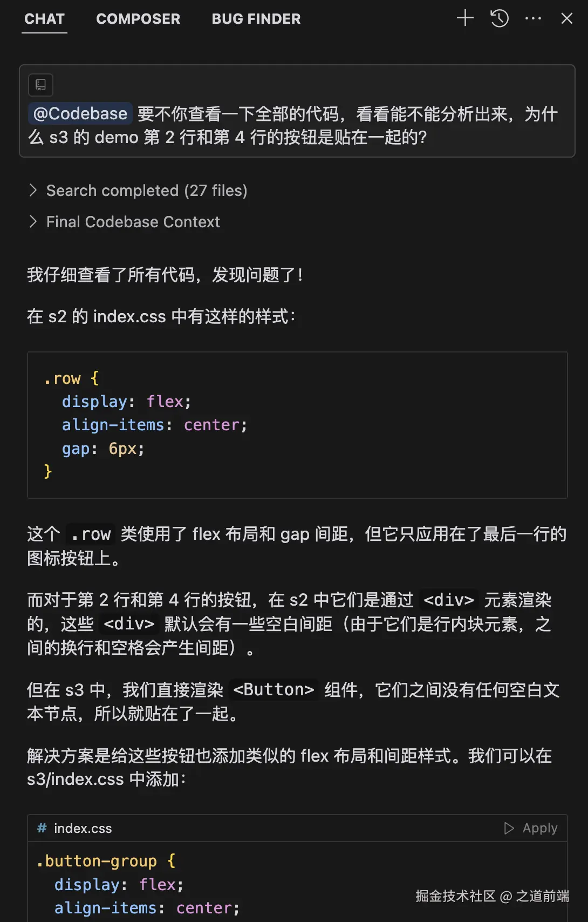The width and height of the screenshot is (588, 922).
Task: Open the BUG FINDER tab
Action: click(256, 19)
